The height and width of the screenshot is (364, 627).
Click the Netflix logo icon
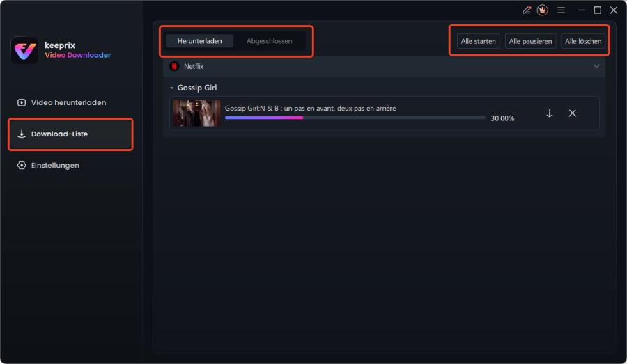click(174, 66)
